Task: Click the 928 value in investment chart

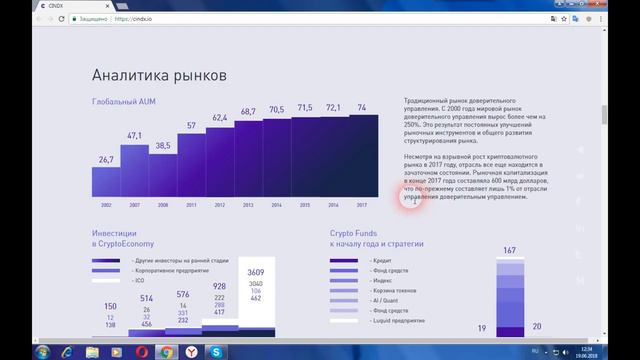Action: coord(219,287)
